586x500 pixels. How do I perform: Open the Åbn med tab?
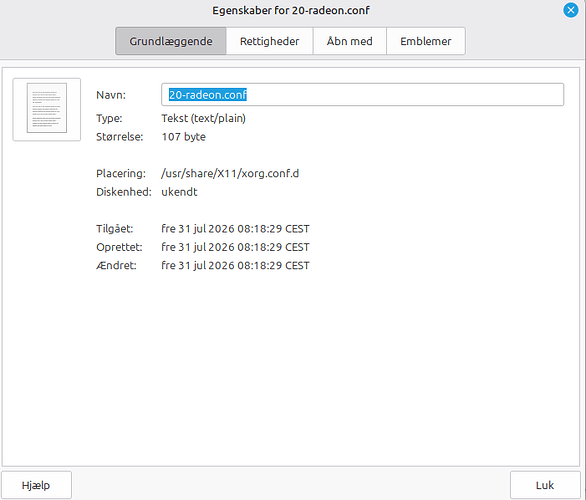pos(349,41)
